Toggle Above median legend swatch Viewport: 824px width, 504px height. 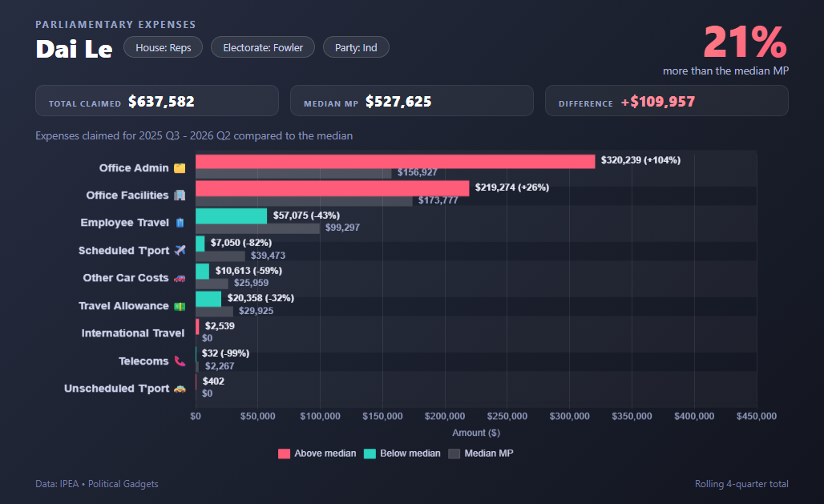284,454
